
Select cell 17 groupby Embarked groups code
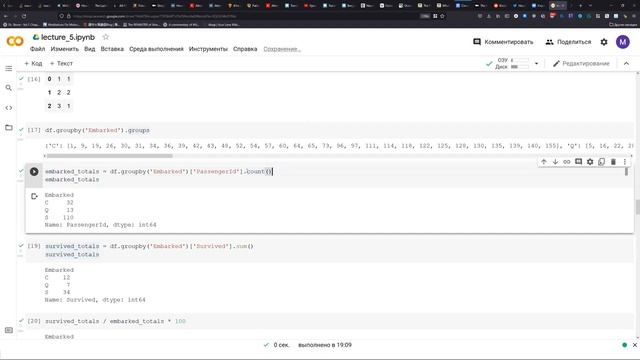click(x=97, y=130)
